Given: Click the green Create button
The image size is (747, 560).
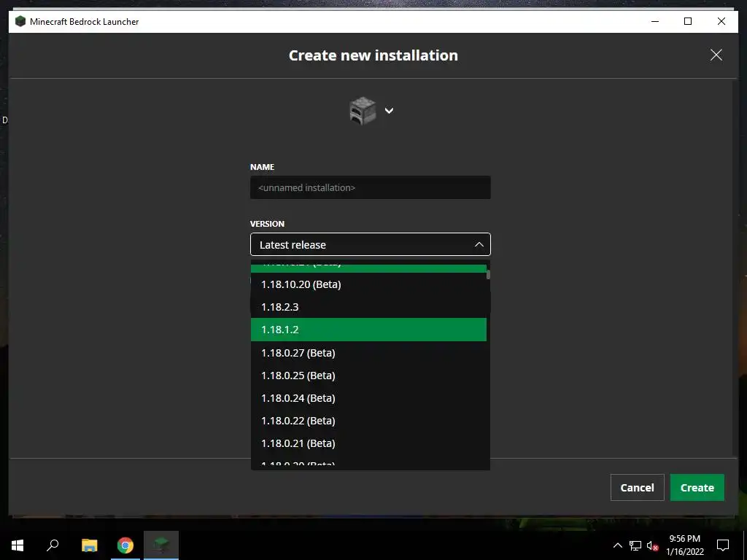Looking at the screenshot, I should pyautogui.click(x=697, y=487).
